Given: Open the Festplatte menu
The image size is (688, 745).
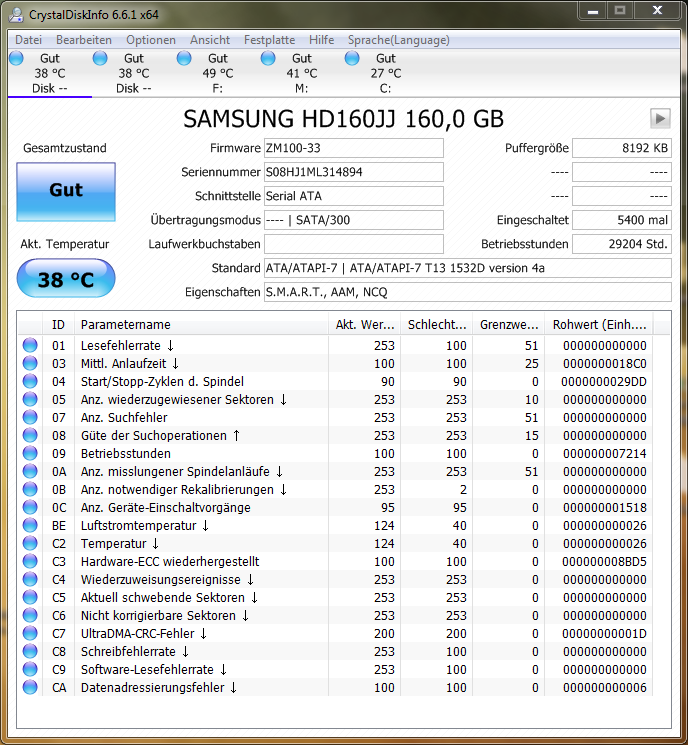Looking at the screenshot, I should coord(269,40).
